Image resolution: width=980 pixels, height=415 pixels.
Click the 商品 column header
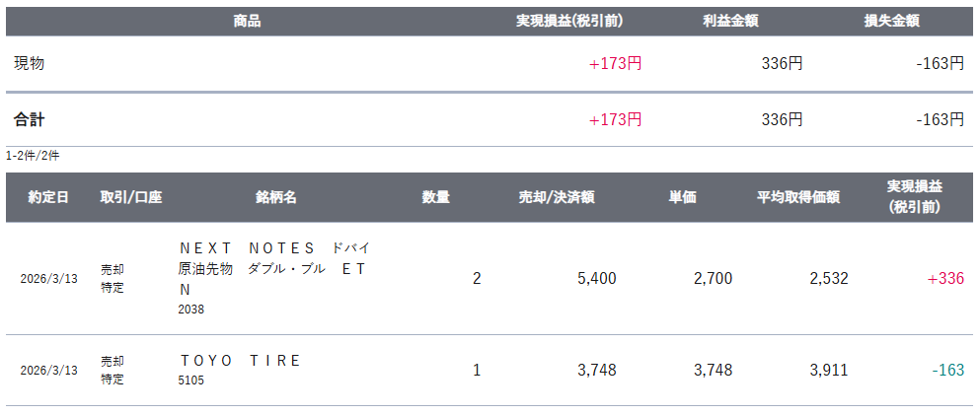click(x=247, y=21)
